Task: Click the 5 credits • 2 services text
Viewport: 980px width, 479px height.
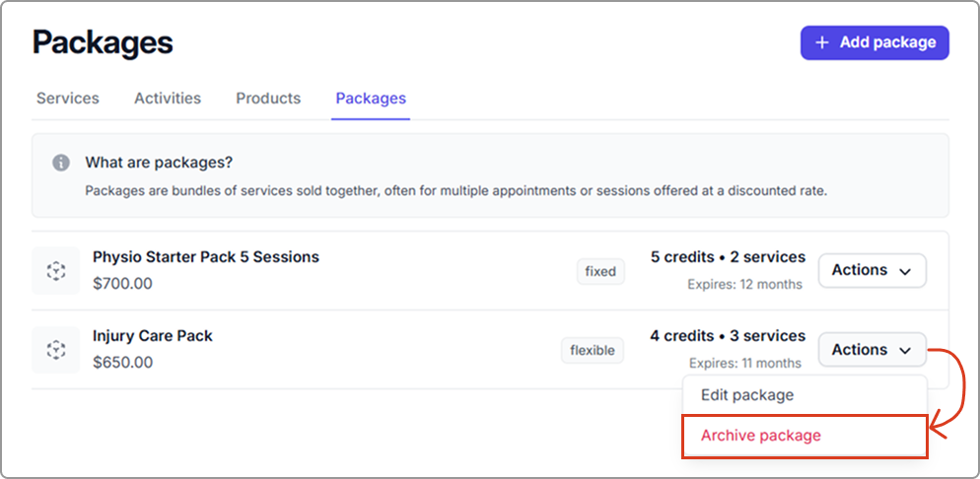Action: (728, 257)
